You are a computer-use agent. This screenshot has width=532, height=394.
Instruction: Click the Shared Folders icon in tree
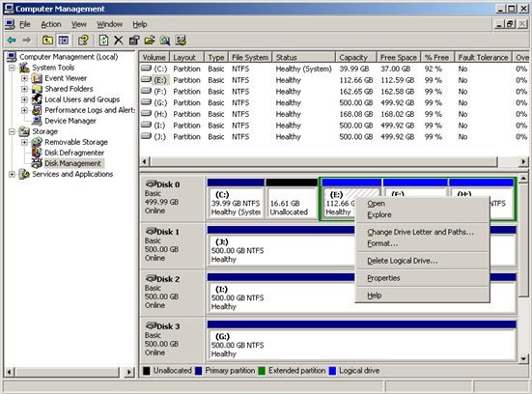37,89
